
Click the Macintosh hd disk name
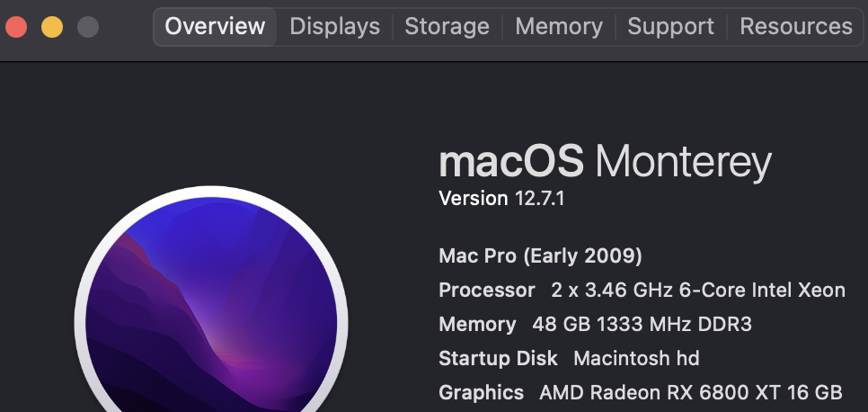point(636,358)
